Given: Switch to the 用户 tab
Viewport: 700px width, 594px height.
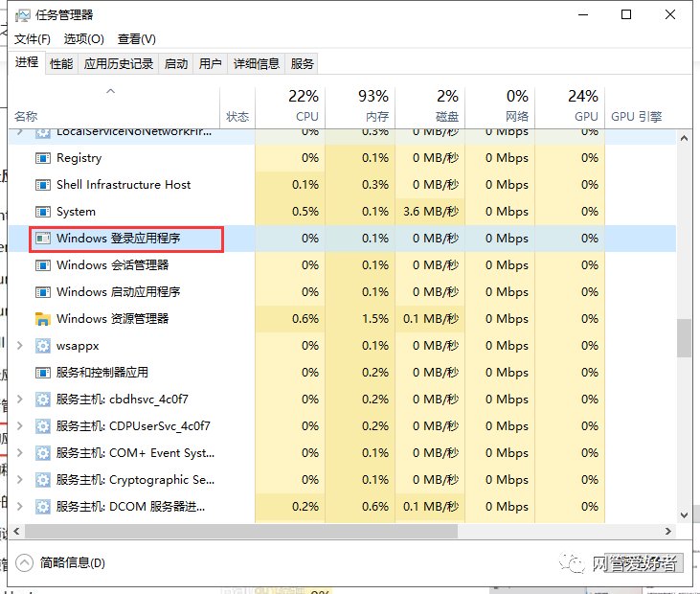Looking at the screenshot, I should (x=211, y=64).
